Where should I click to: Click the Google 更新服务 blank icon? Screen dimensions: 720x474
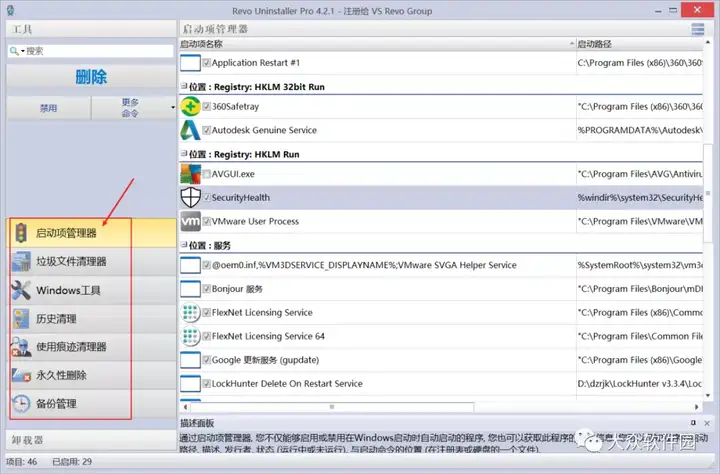190,360
